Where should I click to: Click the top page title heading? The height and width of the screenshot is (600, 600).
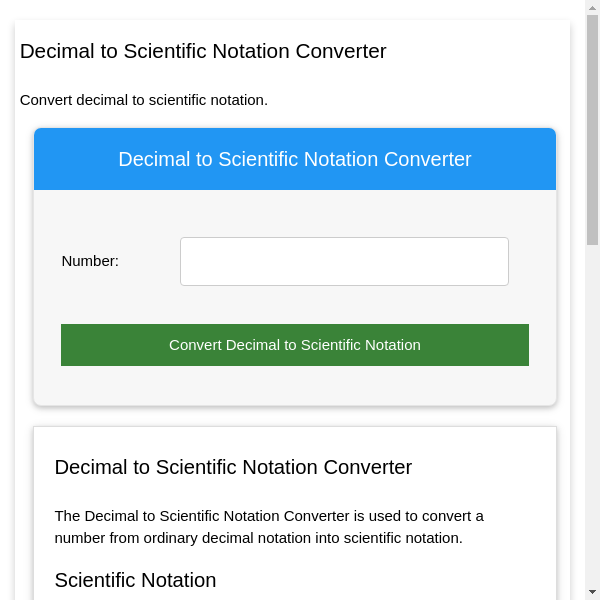(x=203, y=51)
